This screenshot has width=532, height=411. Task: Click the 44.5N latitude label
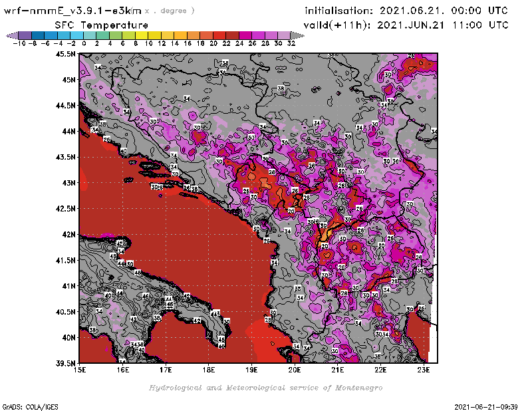click(65, 106)
